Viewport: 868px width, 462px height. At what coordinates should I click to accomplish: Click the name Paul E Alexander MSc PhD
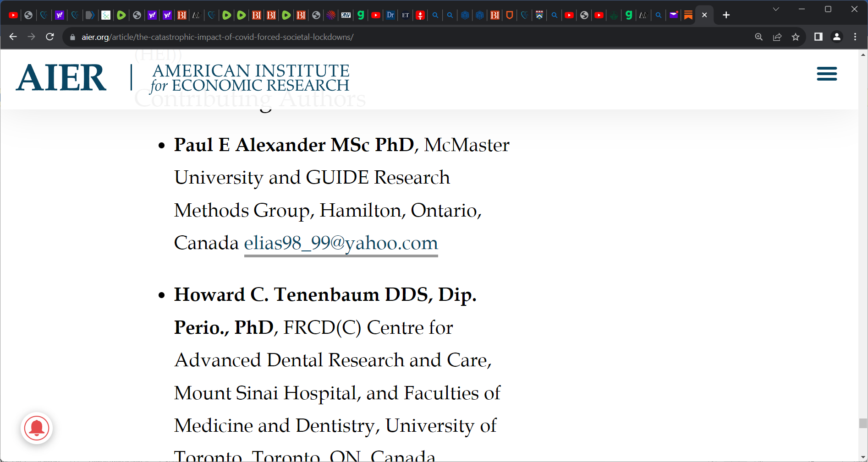(x=294, y=145)
